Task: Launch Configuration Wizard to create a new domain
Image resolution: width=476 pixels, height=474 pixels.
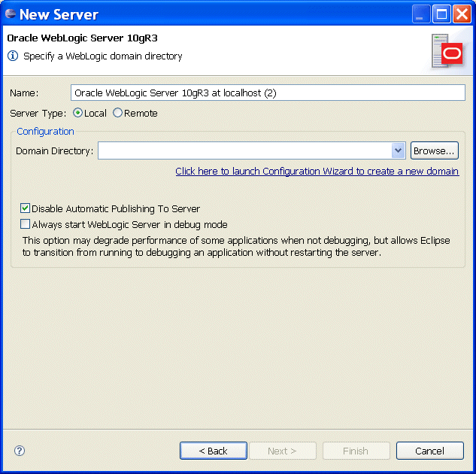Action: click(x=317, y=171)
